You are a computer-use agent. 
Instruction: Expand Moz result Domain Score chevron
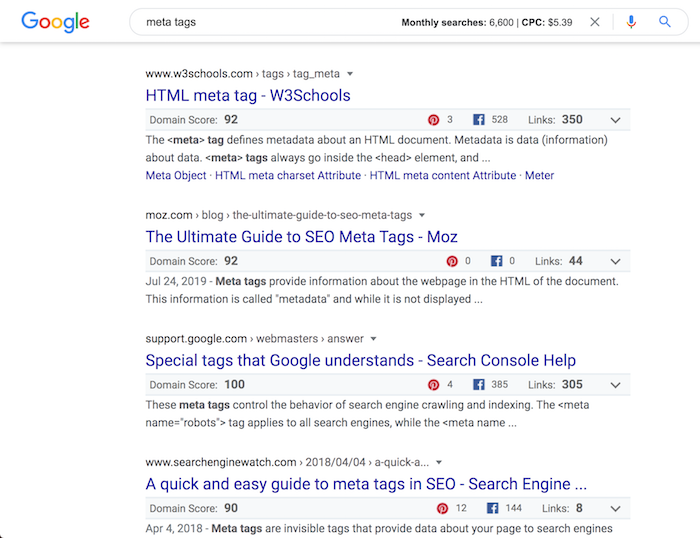(616, 262)
